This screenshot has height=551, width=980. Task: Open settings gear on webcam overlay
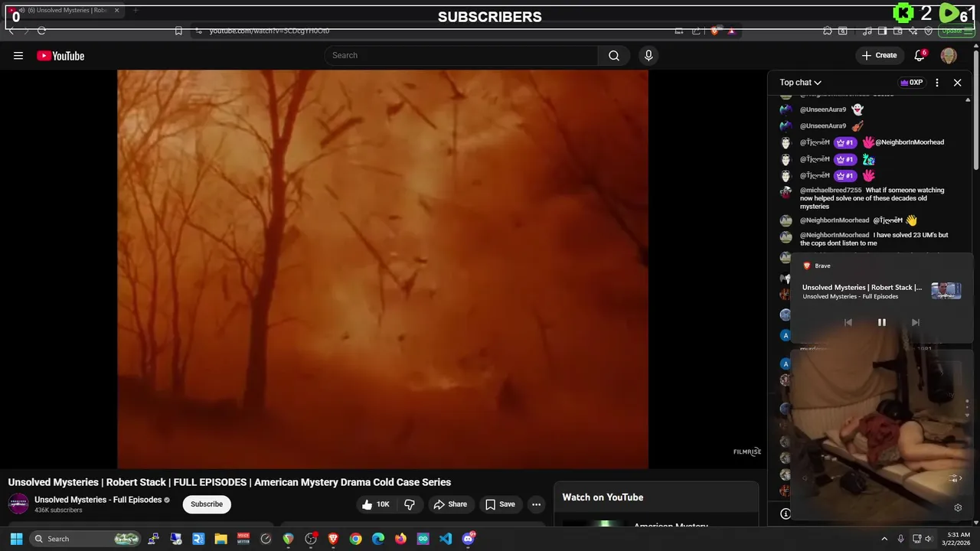coord(957,507)
